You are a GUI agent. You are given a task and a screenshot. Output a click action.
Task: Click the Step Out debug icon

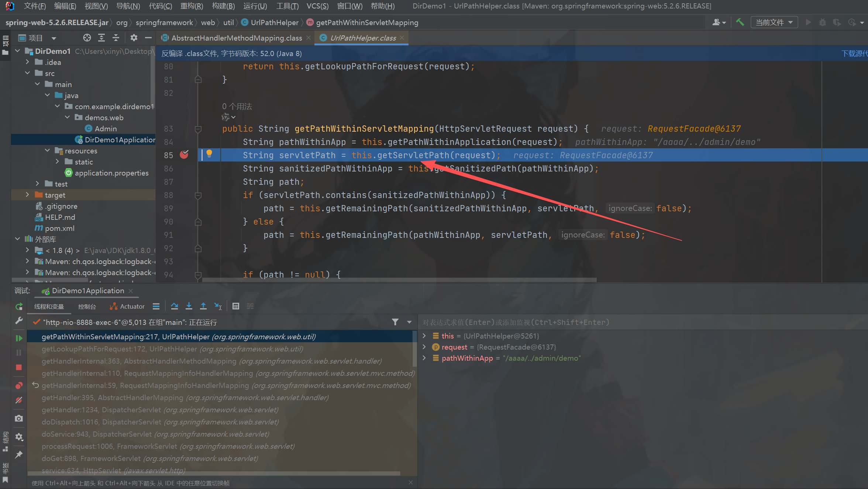(203, 306)
